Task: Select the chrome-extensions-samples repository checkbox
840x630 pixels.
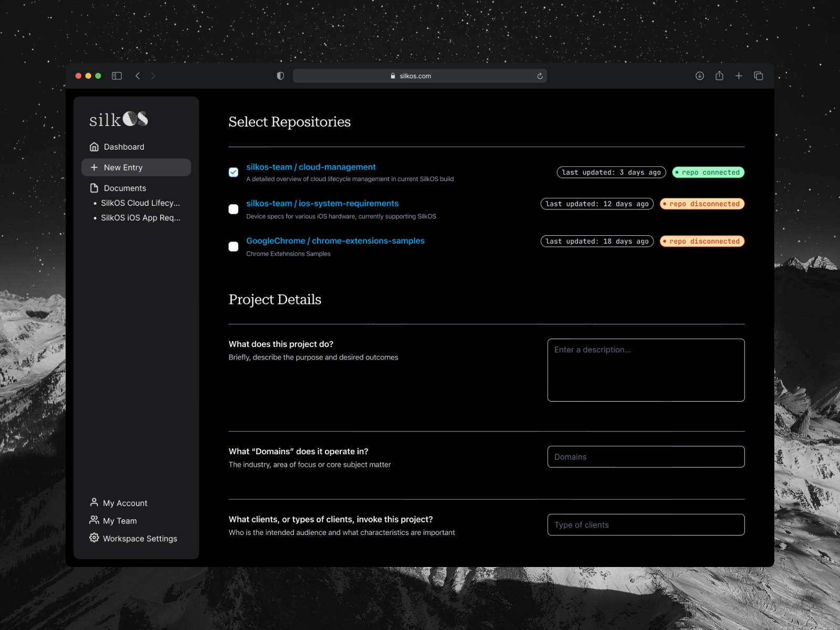Action: [x=234, y=246]
